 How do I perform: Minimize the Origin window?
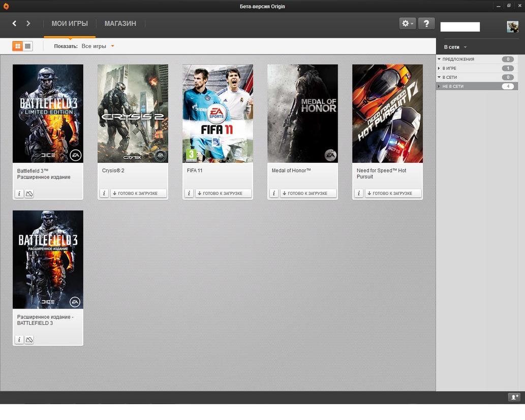pos(498,6)
